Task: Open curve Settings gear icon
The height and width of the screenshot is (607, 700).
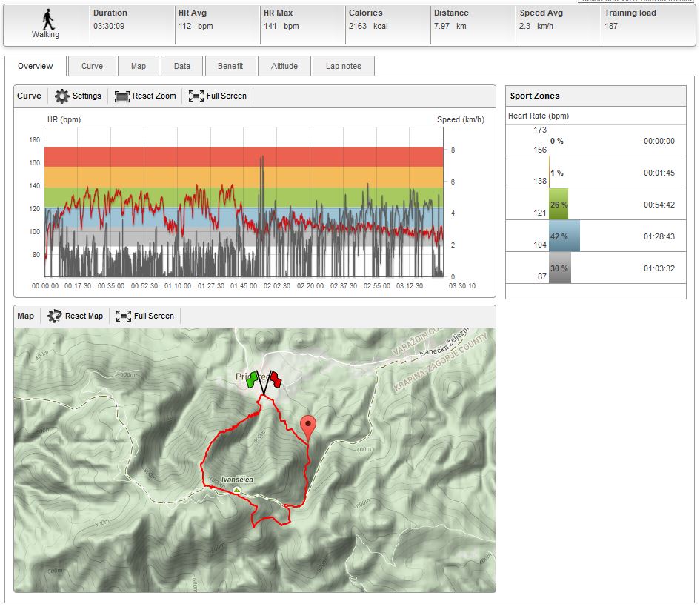Action: pos(62,96)
